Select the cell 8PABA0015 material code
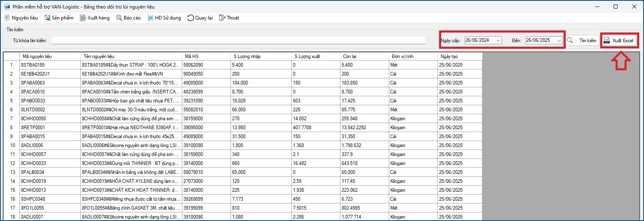This screenshot has width=644, height=221. (50, 136)
